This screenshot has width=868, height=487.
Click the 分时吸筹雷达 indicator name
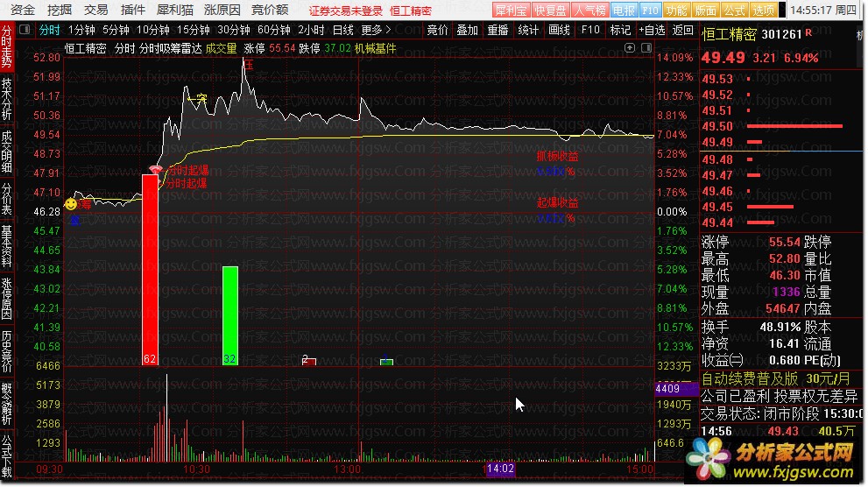coord(170,49)
